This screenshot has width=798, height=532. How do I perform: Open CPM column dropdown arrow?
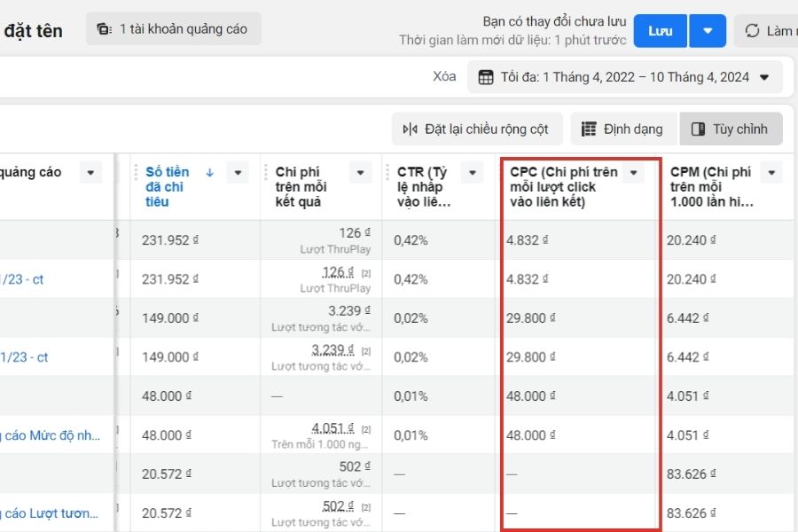tap(771, 173)
